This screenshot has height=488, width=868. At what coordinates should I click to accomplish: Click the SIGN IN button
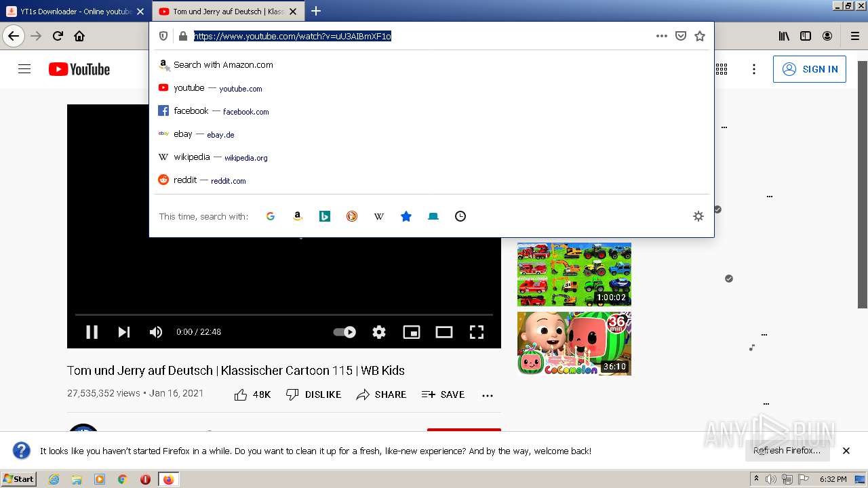coord(810,69)
